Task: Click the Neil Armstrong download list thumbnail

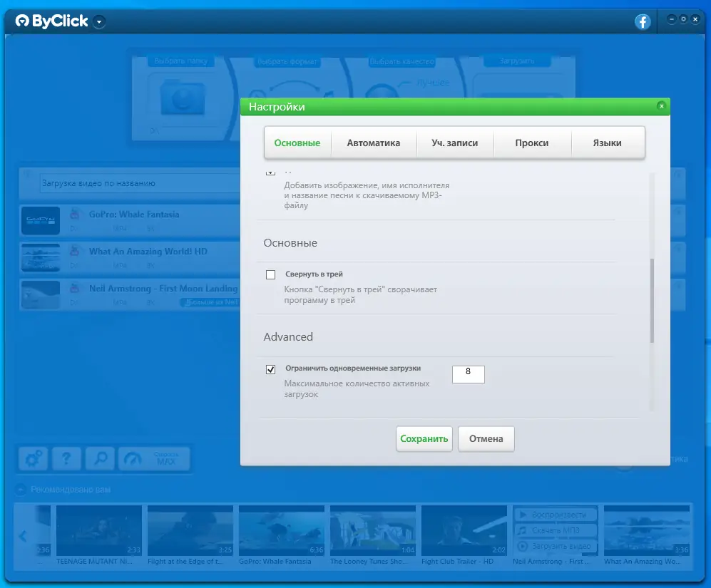Action: click(41, 294)
